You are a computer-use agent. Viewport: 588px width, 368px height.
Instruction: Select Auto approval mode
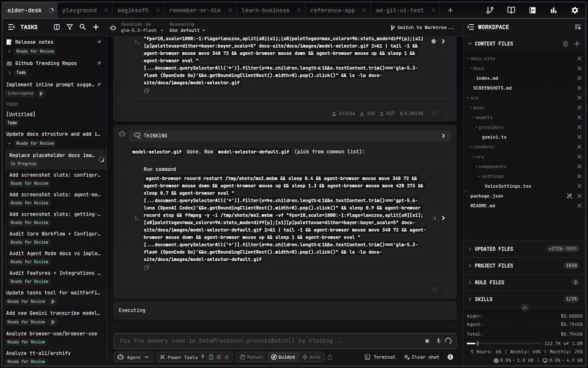(312, 357)
